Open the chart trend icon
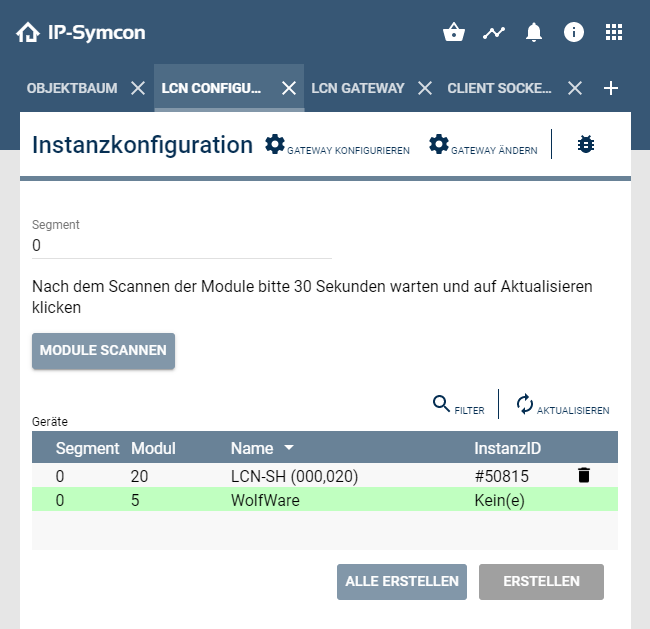Viewport: 650px width, 629px height. [494, 32]
